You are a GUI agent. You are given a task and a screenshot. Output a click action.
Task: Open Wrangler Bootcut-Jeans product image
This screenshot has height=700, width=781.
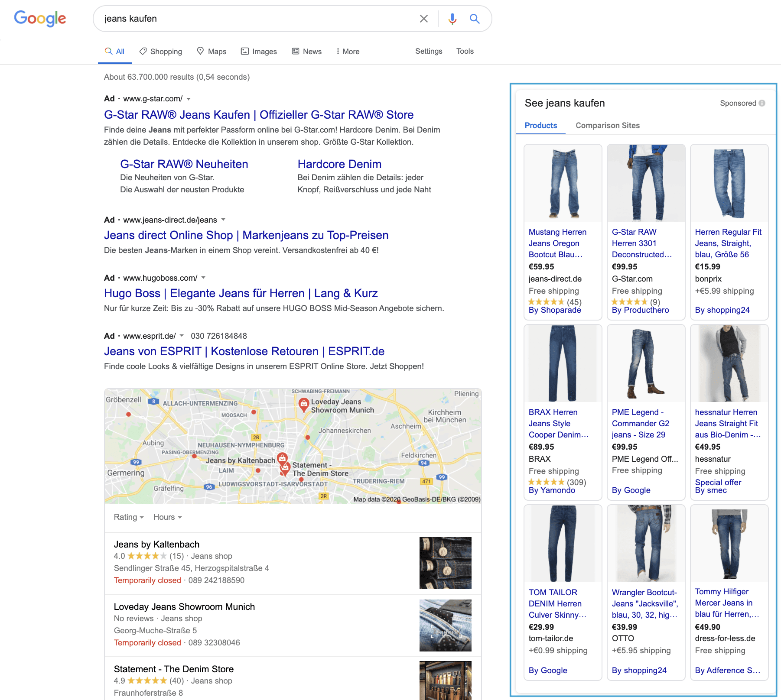646,544
